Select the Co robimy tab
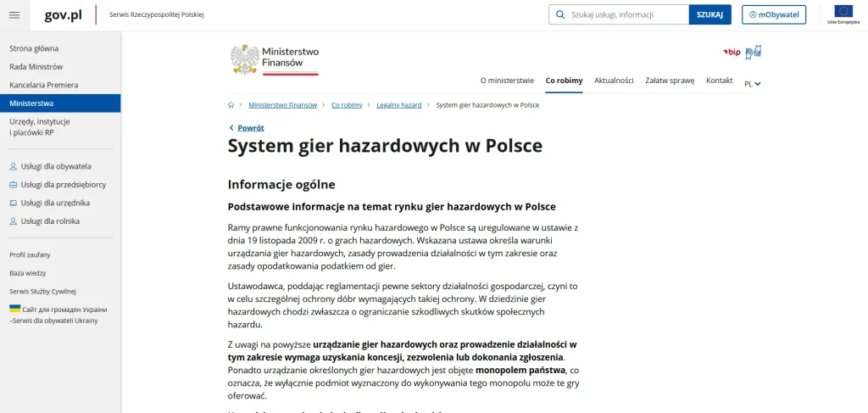Image resolution: width=868 pixels, height=413 pixels. (564, 81)
